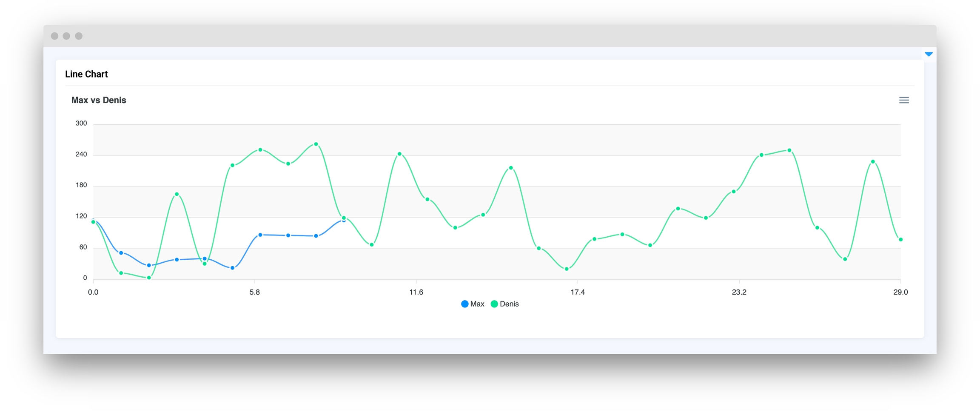Click the y-axis label 300
This screenshot has width=980, height=416.
click(x=81, y=123)
